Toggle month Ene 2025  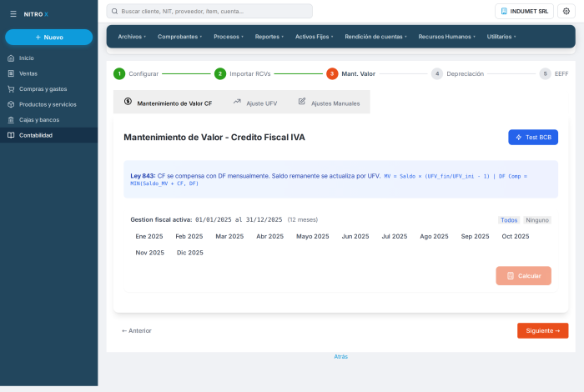(x=149, y=236)
